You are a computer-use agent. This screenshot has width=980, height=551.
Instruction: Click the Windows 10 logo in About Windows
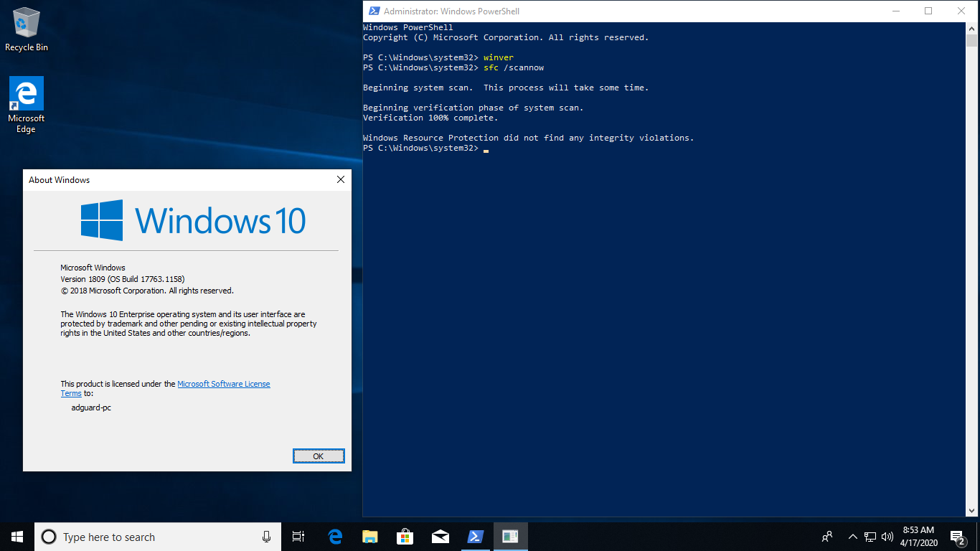pyautogui.click(x=194, y=220)
